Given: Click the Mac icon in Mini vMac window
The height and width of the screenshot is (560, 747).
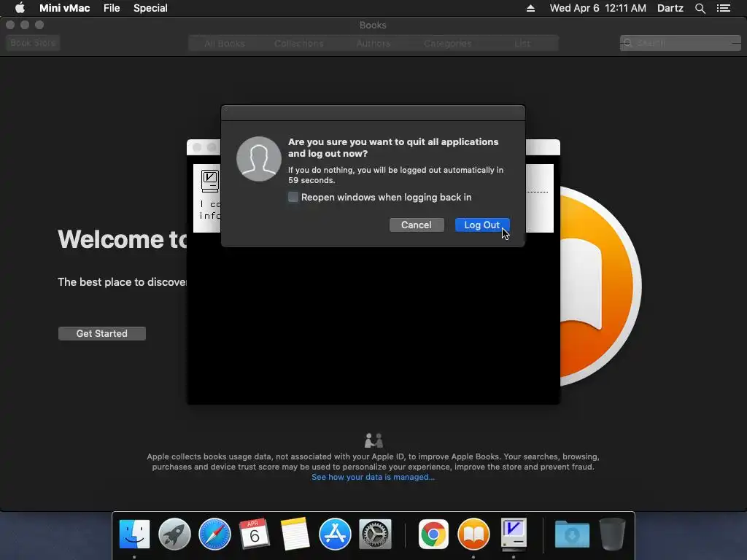Looking at the screenshot, I should coord(209,181).
